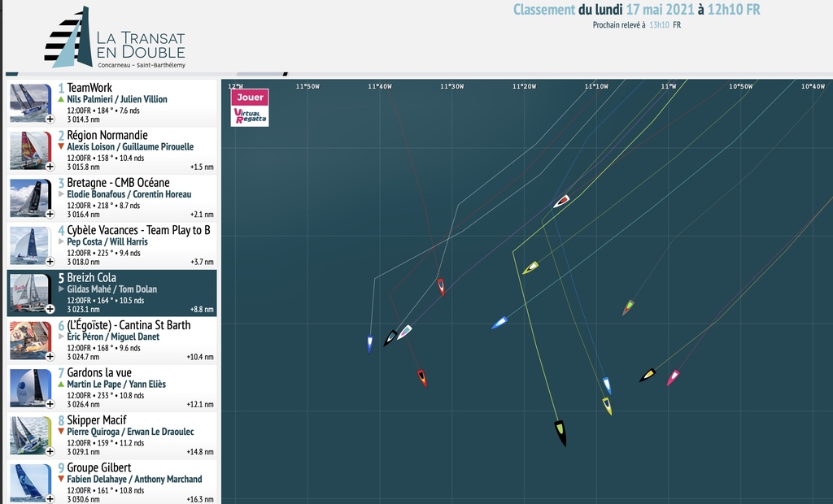Open Breizh Cola boat thumbnail

[x=31, y=293]
